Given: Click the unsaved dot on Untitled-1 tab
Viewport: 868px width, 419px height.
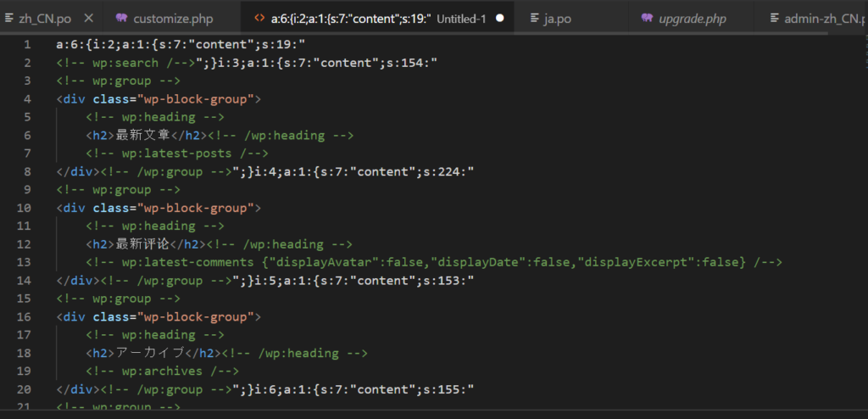Looking at the screenshot, I should point(499,18).
